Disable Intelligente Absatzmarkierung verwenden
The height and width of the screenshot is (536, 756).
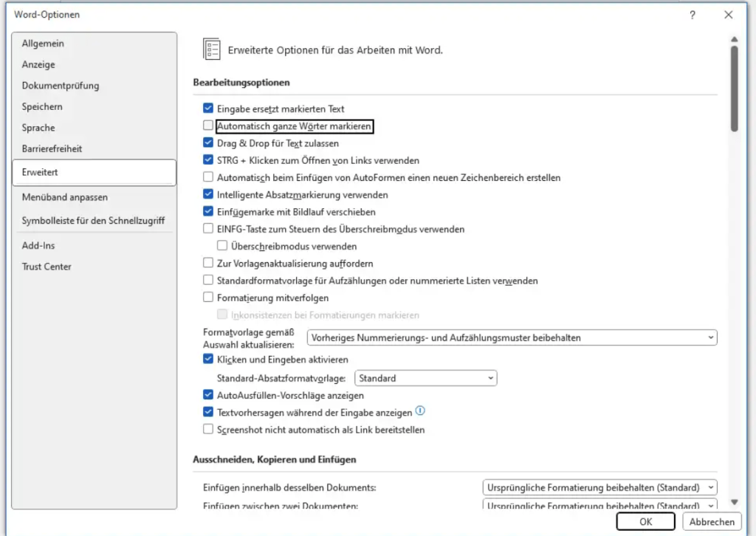pos(208,195)
